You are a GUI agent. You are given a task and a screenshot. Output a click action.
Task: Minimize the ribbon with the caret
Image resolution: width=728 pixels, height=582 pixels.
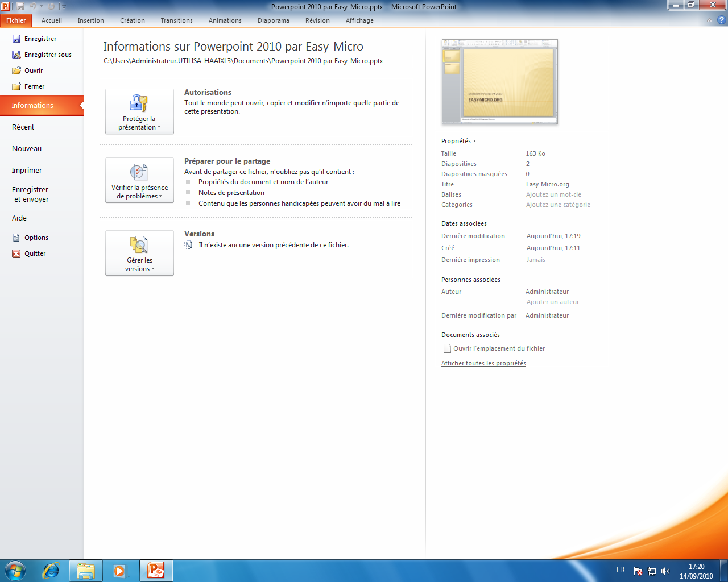point(709,20)
